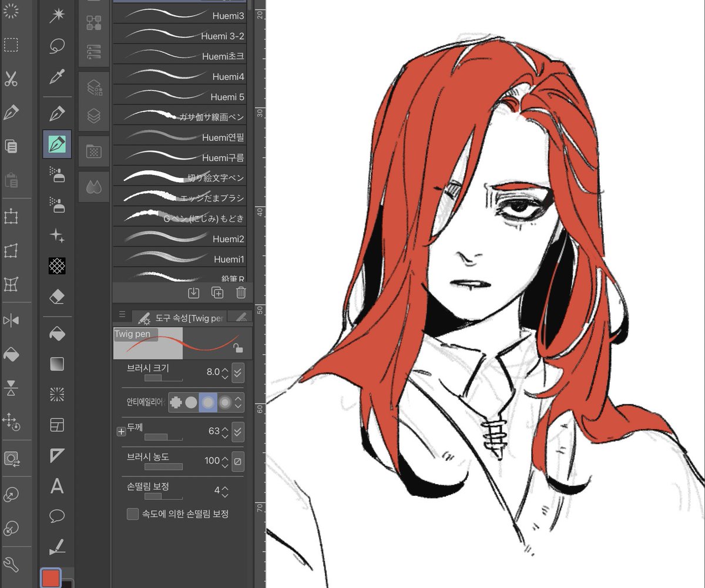The height and width of the screenshot is (588, 705).
Task: Open 브러시 크기 dynamics settings button
Action: (x=237, y=372)
